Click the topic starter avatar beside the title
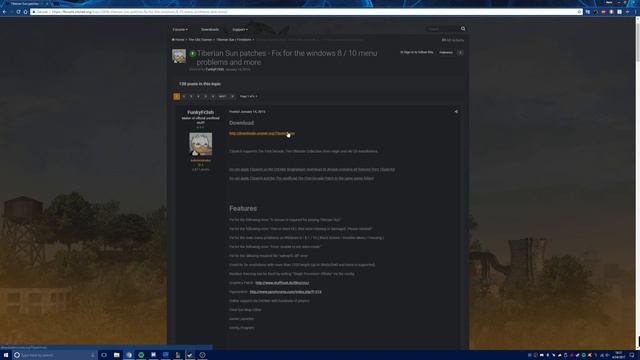This screenshot has height=360, width=640. pos(179,56)
